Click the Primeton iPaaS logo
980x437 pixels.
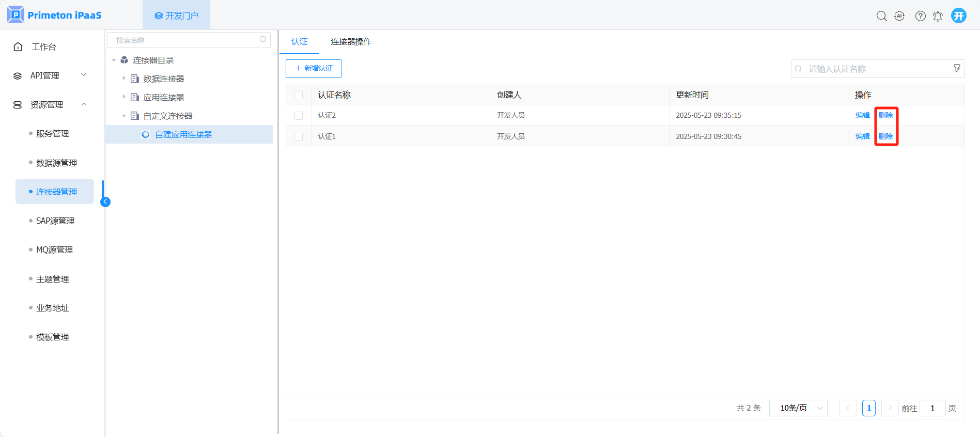coord(54,15)
